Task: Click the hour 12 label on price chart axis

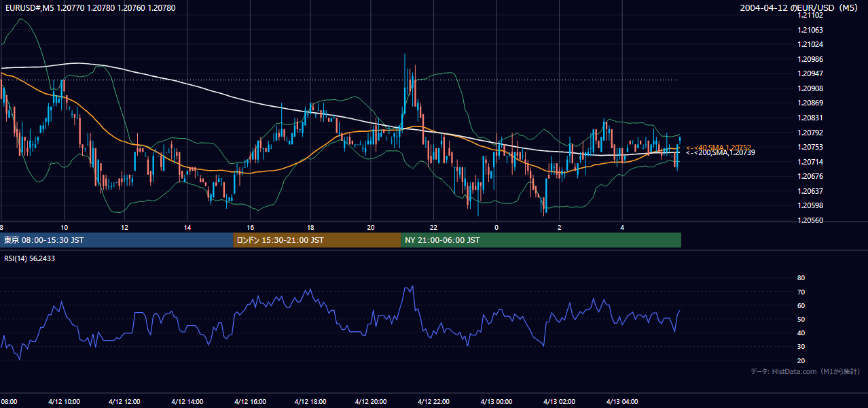Action: (124, 227)
